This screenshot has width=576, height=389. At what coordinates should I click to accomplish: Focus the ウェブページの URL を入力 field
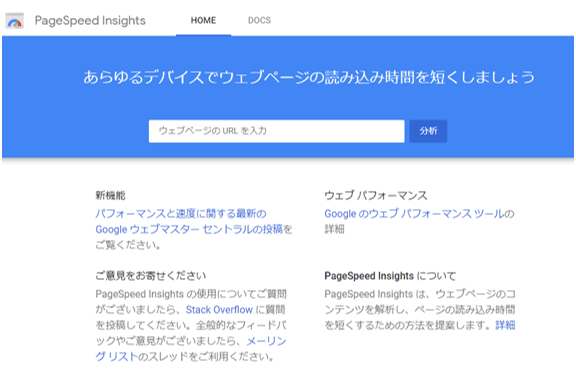pos(277,131)
